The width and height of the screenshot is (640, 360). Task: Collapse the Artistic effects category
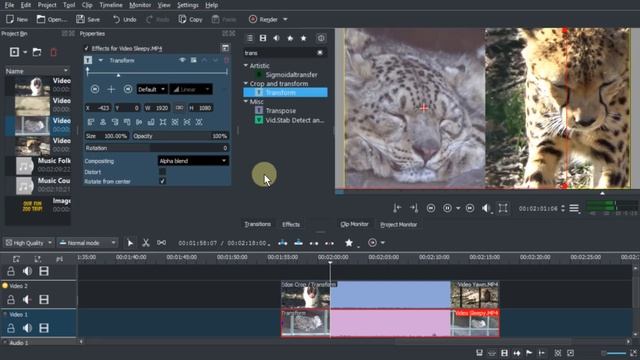[x=246, y=65]
